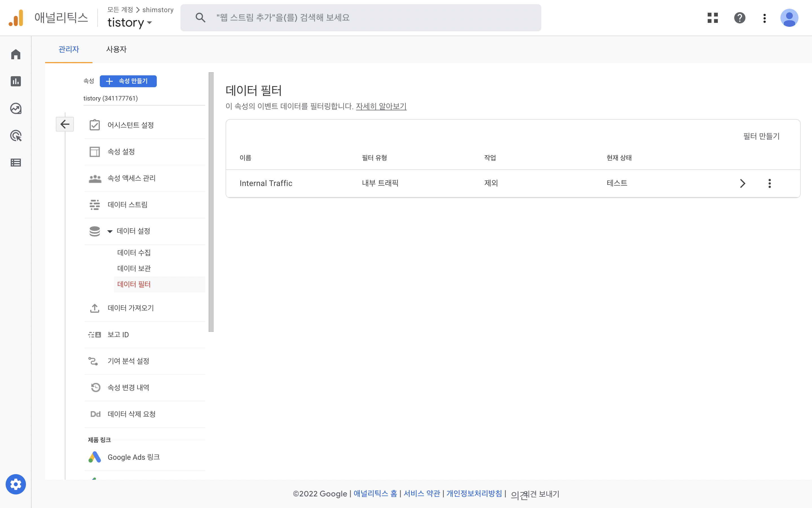Image resolution: width=812 pixels, height=508 pixels.
Task: Click the Google Ads logo icon
Action: [x=95, y=457]
